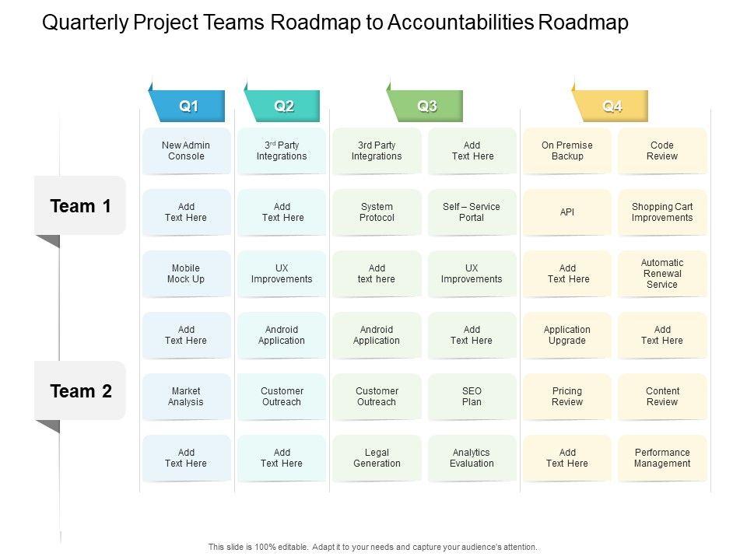
Task: Select the System Protocol card
Action: coord(377,212)
